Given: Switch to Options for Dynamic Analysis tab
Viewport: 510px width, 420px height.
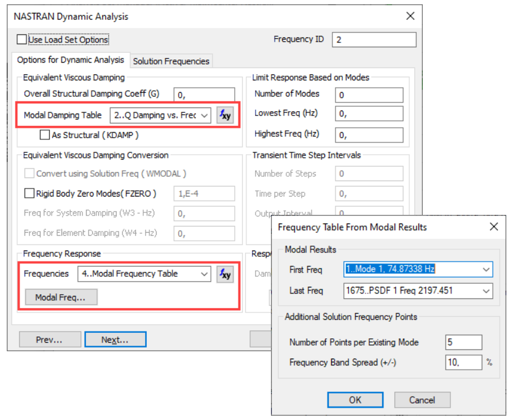Looking at the screenshot, I should (x=71, y=60).
